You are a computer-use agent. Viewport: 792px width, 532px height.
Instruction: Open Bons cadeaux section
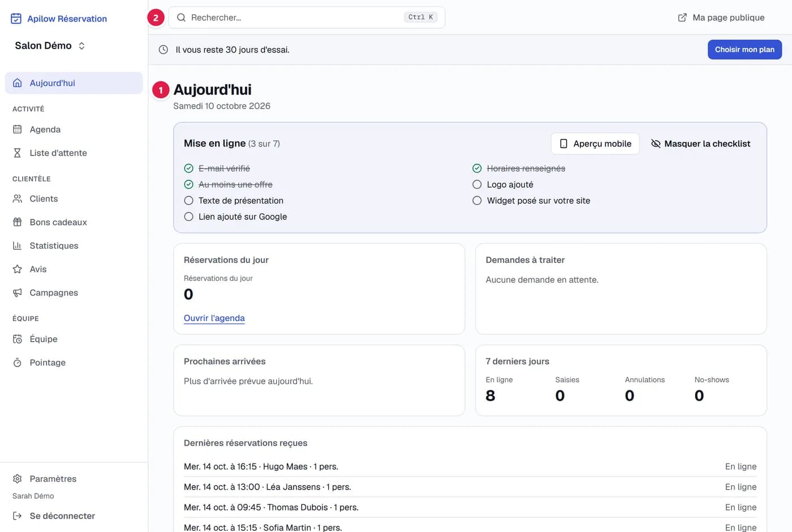click(74, 222)
